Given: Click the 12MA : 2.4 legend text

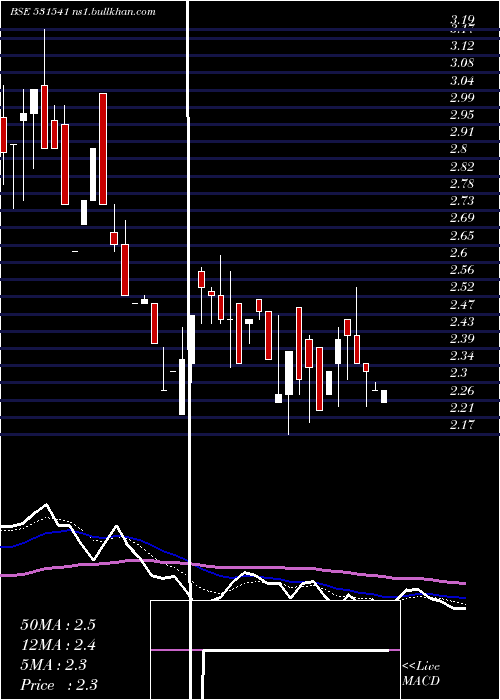Looking at the screenshot, I should click(58, 645).
